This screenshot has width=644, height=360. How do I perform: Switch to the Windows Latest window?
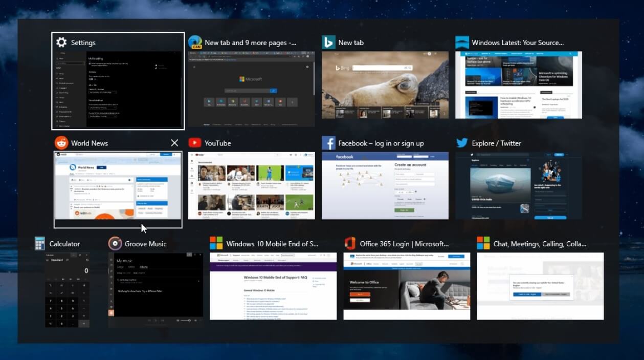[519, 85]
